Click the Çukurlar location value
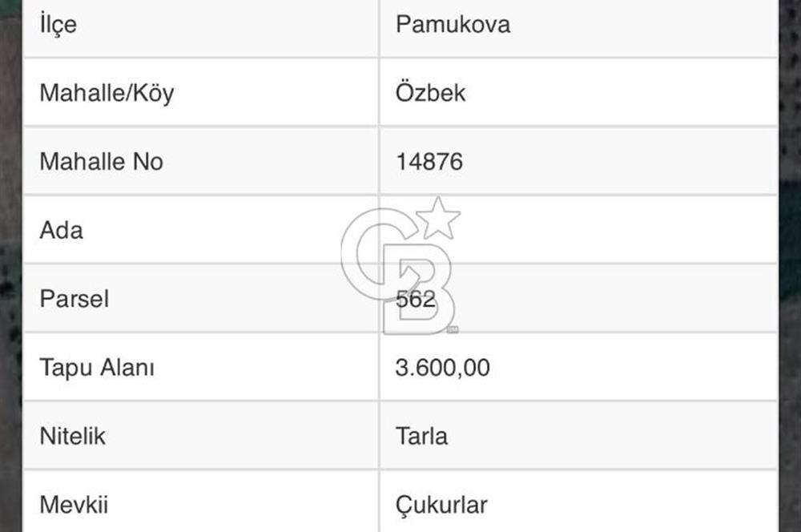The height and width of the screenshot is (532, 801). pyautogui.click(x=441, y=506)
